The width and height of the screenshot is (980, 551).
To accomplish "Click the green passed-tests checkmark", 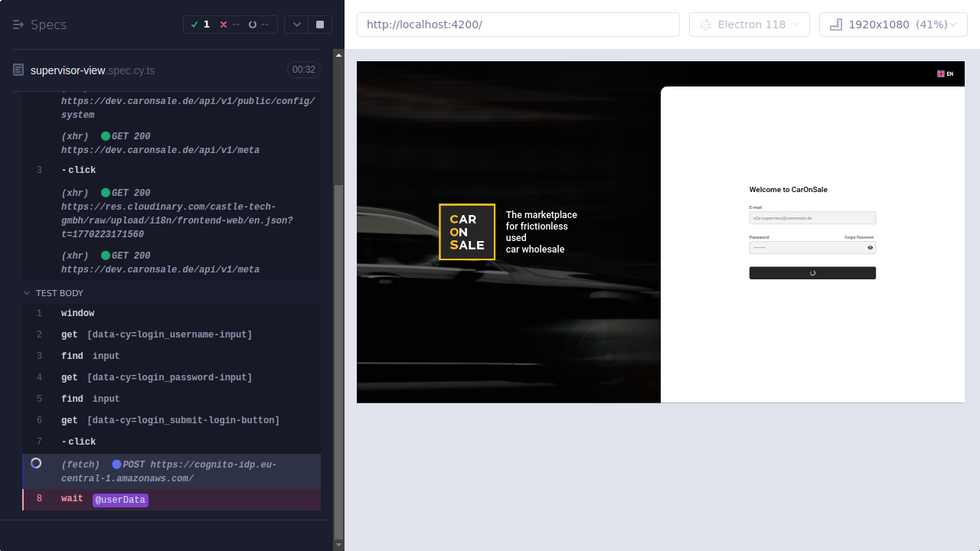I will point(195,24).
